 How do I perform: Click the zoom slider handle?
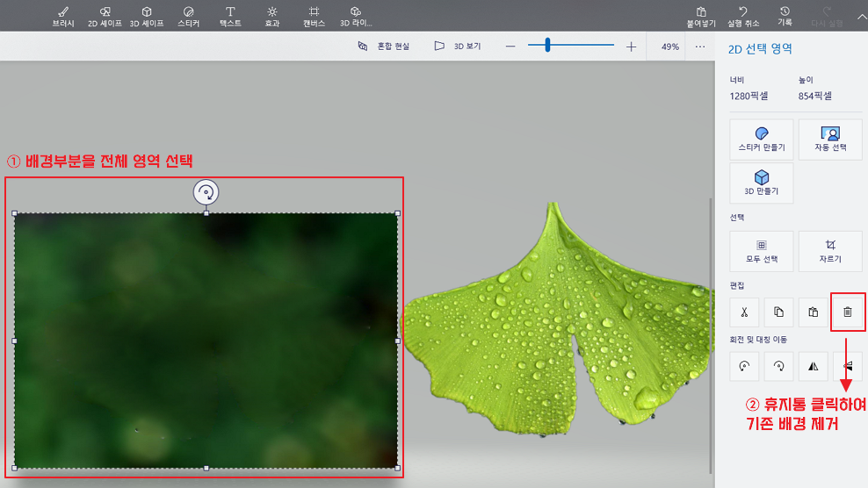(x=547, y=46)
